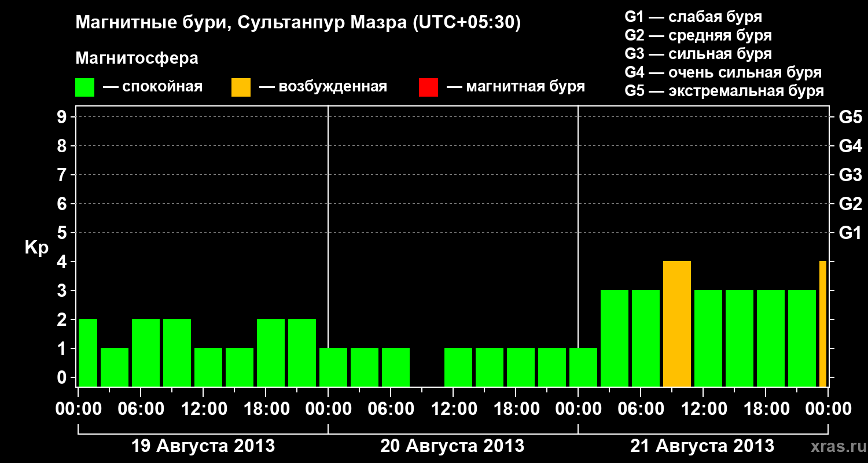The height and width of the screenshot is (463, 868).
Task: Click the '12:00' time label of 19 Августа
Action: [204, 409]
